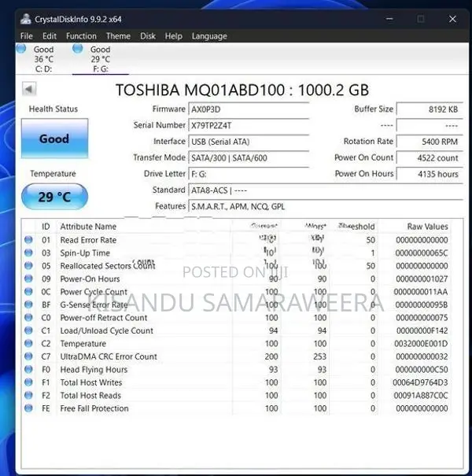This screenshot has width=472, height=476.
Task: Click the Drive Letter field F: G:
Action: pos(249,174)
